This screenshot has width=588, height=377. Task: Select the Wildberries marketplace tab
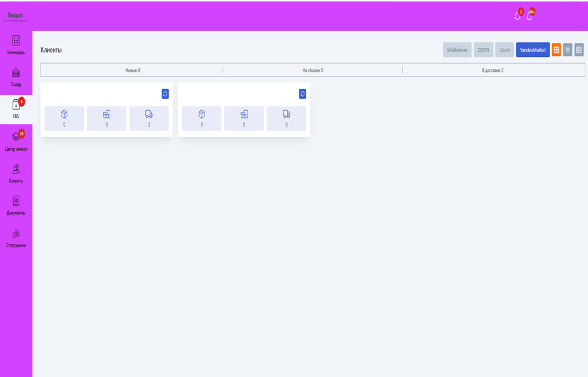[457, 50]
